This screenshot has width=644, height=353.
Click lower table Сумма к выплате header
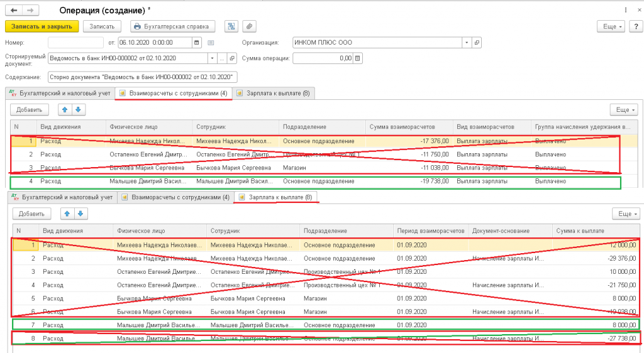click(x=596, y=231)
